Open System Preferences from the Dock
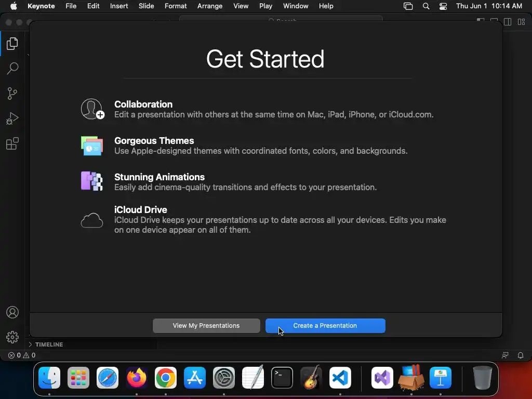Screen dimensions: 532x399 pos(224,378)
